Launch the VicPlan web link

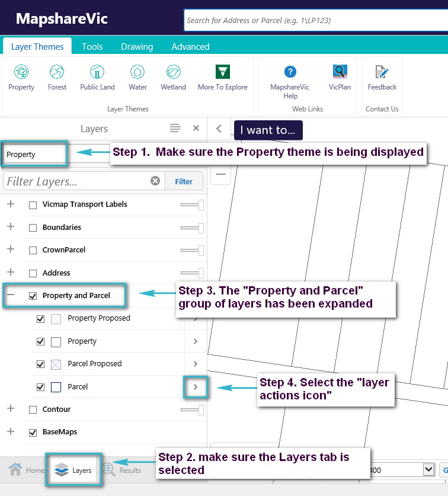click(340, 78)
